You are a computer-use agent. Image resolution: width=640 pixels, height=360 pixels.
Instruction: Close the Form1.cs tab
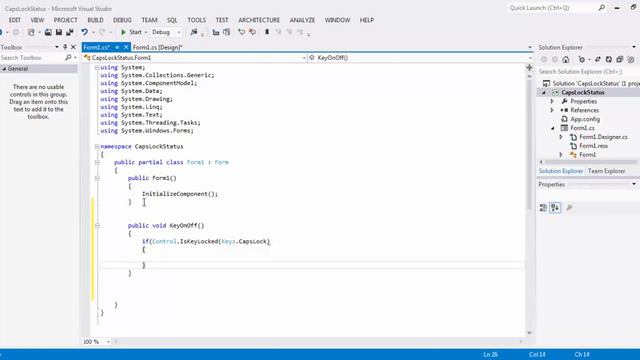[126, 47]
